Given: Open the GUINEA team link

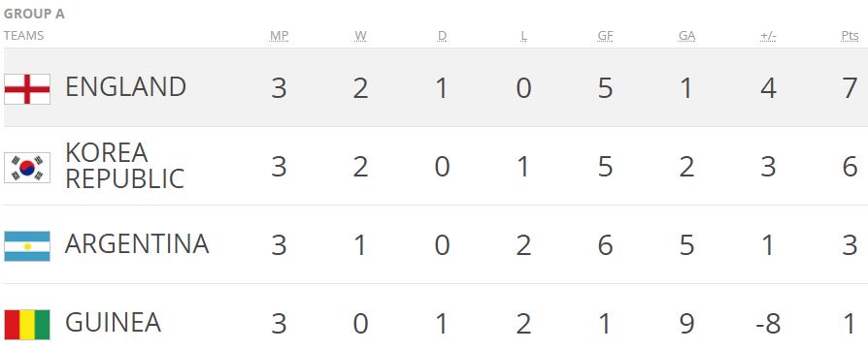Looking at the screenshot, I should click(x=113, y=323).
